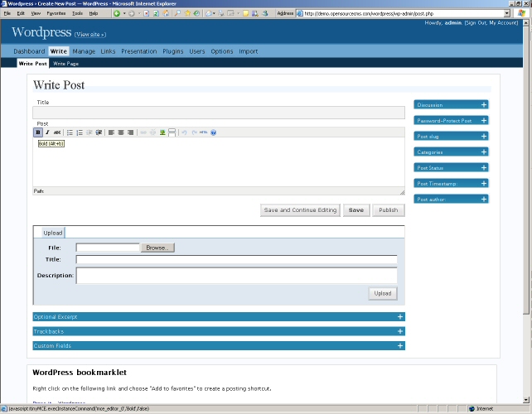The image size is (532, 414).
Task: Click the Save button
Action: 356,209
